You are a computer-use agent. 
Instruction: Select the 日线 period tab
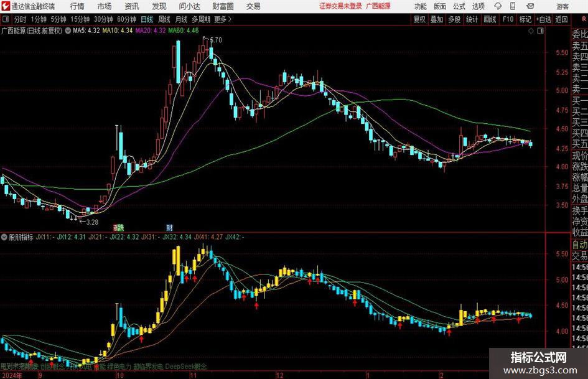click(147, 19)
